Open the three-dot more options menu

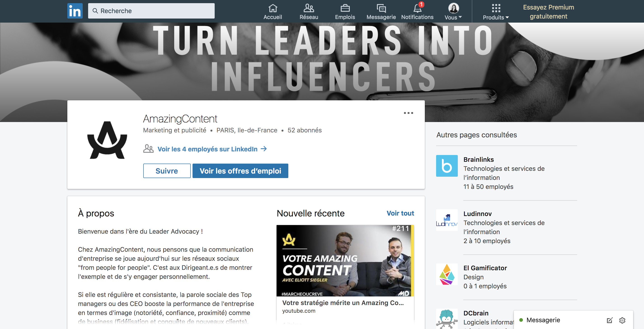tap(408, 113)
